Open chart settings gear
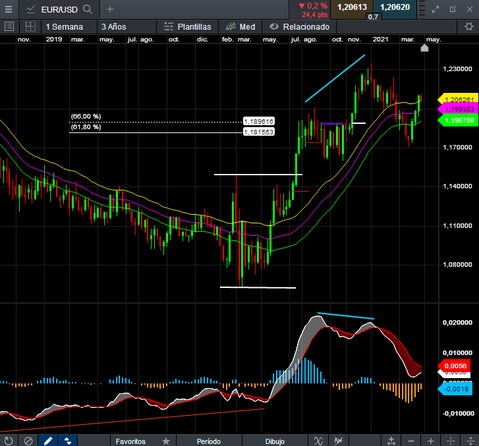479x446 pixels. click(x=469, y=26)
